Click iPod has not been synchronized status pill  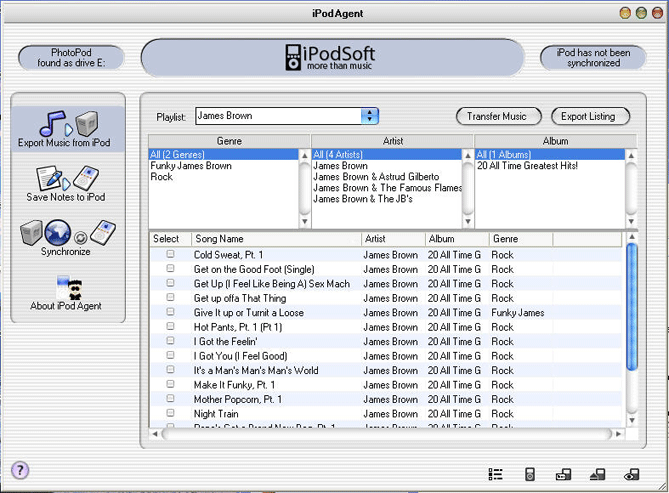pyautogui.click(x=593, y=58)
